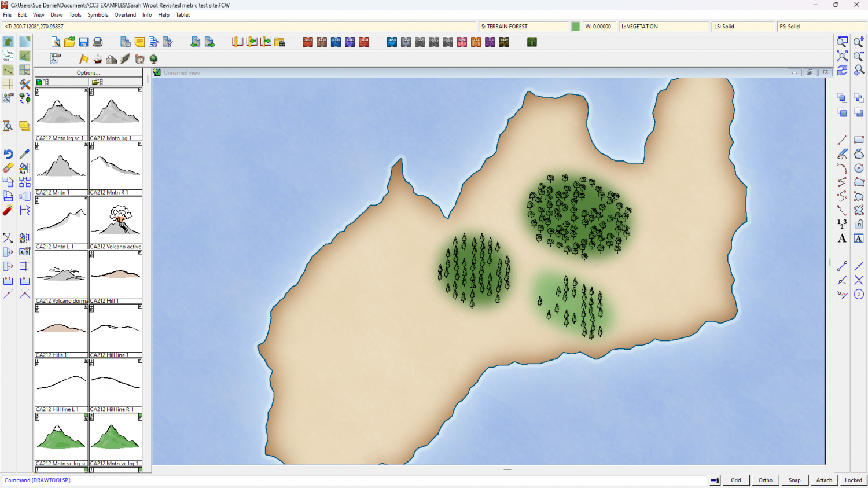Click the Redraw refresh icon
This screenshot has width=868, height=488.
[x=842, y=70]
